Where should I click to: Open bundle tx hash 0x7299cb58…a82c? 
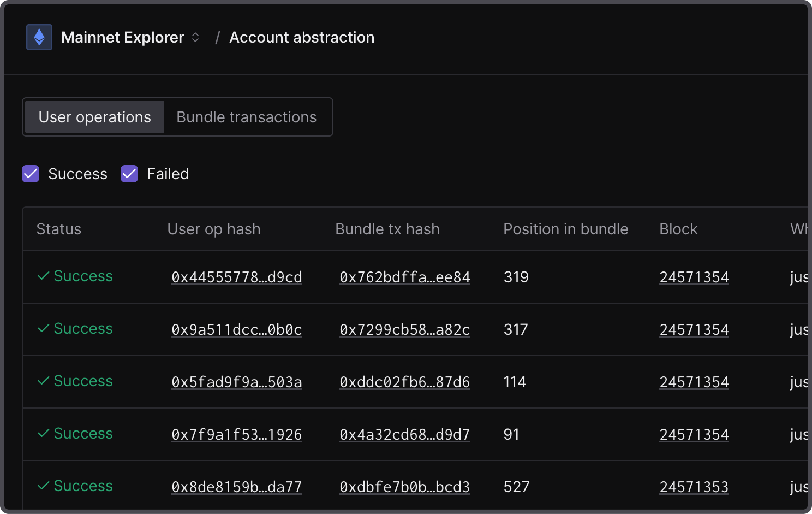pos(404,329)
